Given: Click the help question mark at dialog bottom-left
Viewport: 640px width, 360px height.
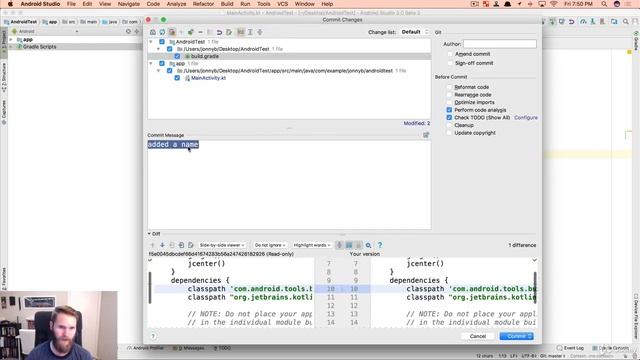Looking at the screenshot, I should [x=153, y=336].
